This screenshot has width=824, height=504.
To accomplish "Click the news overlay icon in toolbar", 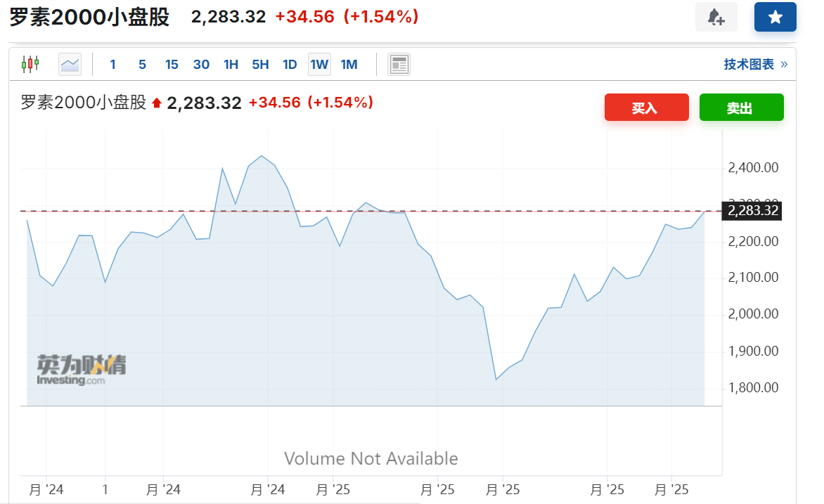I will (x=399, y=65).
